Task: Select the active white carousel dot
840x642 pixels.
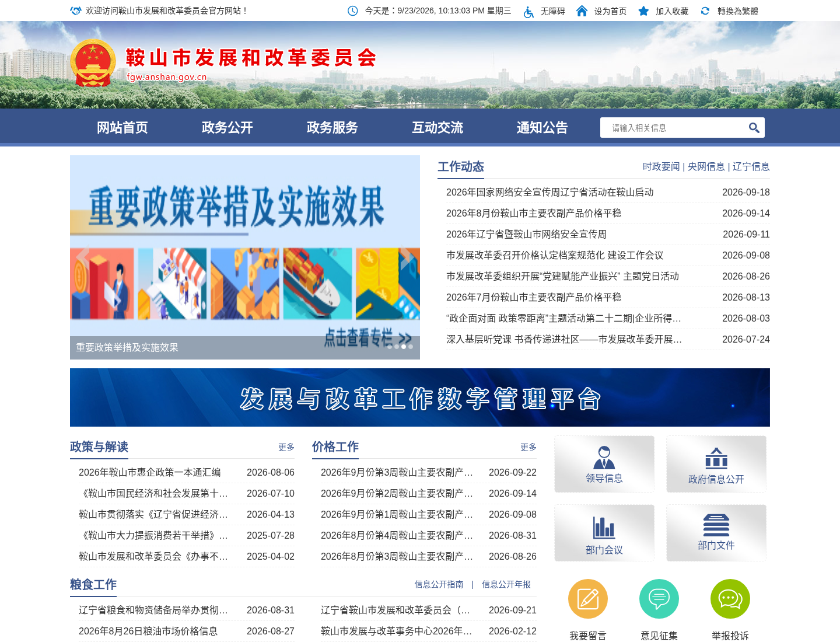Action: click(x=404, y=347)
